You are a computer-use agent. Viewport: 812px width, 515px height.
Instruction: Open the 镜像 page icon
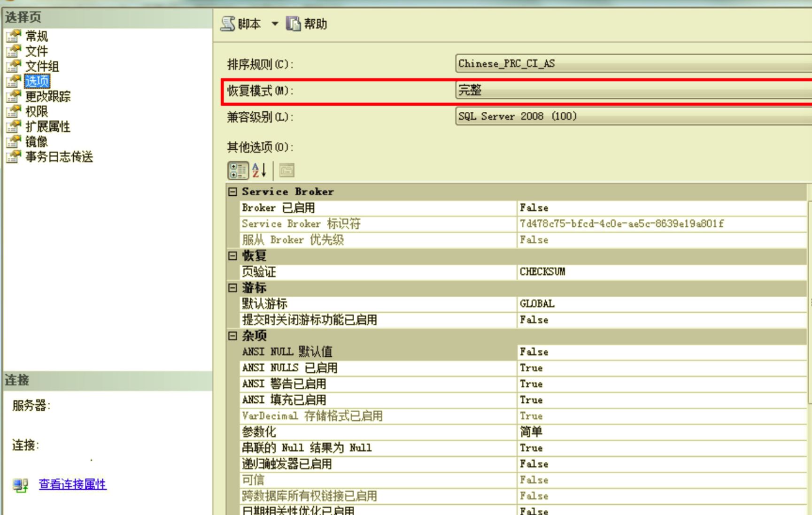click(14, 141)
